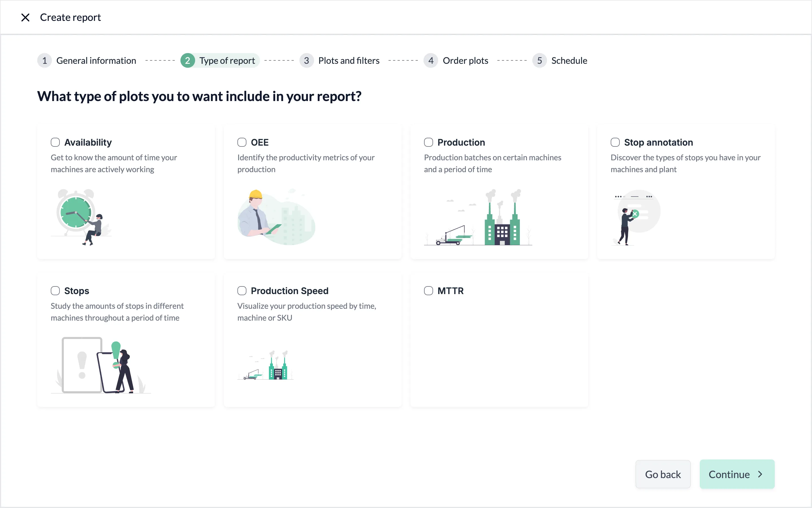The height and width of the screenshot is (508, 812).
Task: Click the Stops card title
Action: 76,291
